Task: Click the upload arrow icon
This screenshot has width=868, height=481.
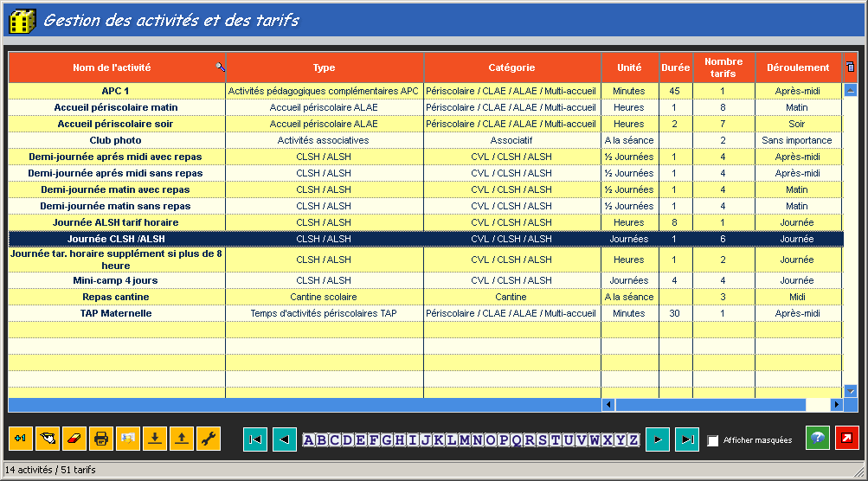Action: pos(182,439)
